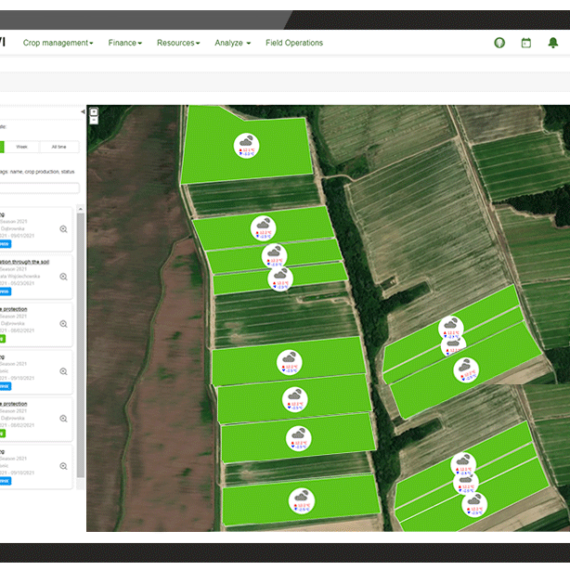
Task: Go to Field Operations
Action: click(294, 43)
